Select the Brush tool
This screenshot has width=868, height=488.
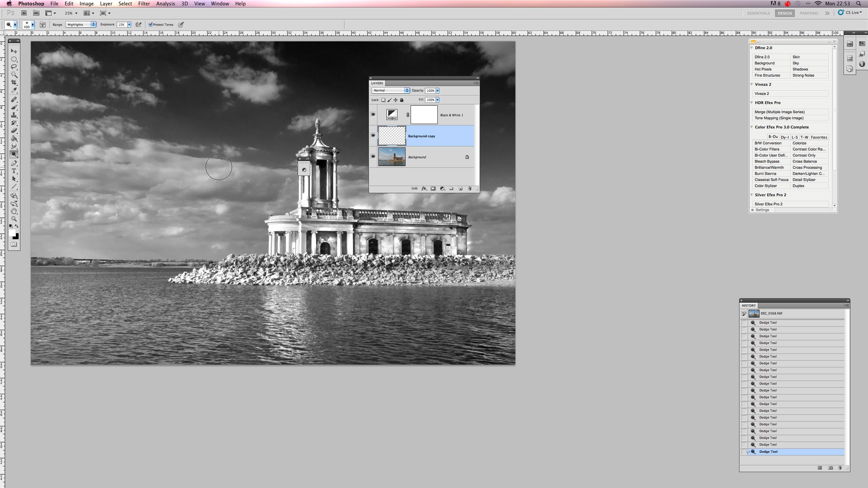coord(14,107)
